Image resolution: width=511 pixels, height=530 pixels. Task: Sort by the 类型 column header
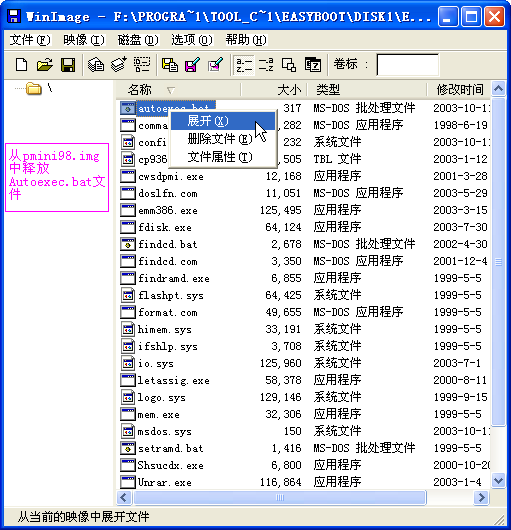[367, 90]
